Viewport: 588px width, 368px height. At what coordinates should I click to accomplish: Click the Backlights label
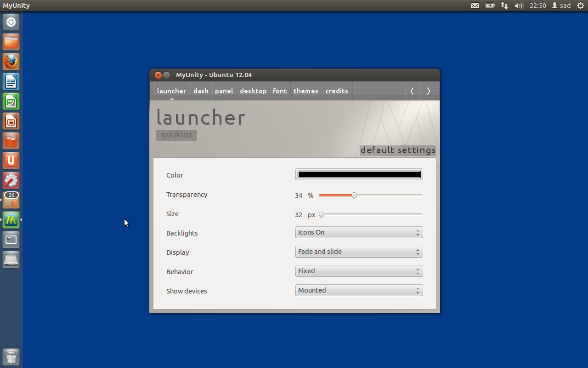pos(182,233)
